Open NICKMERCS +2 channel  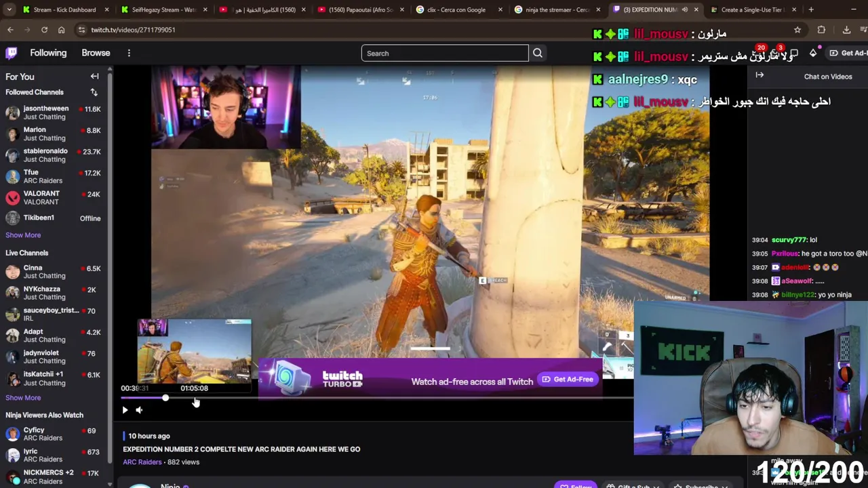tap(53, 476)
